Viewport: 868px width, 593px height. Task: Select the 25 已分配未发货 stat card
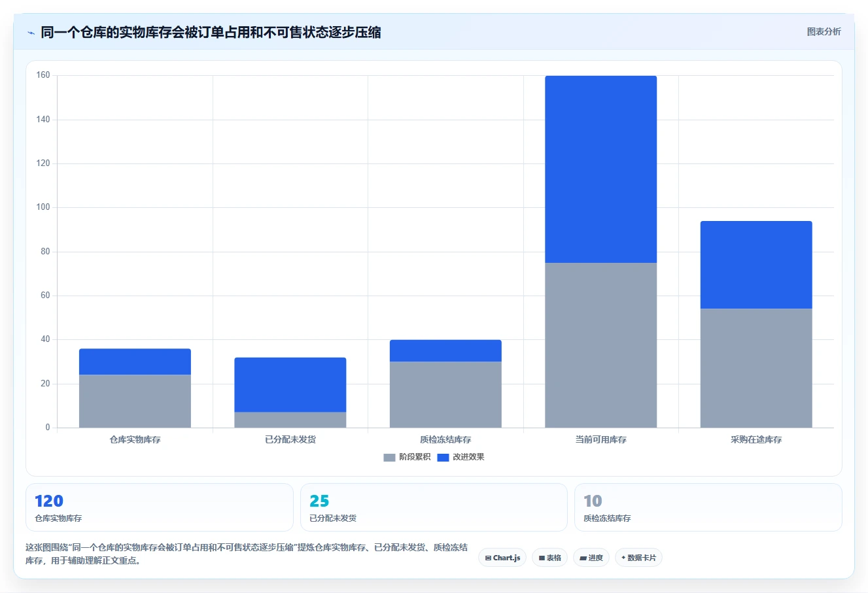[x=434, y=507]
